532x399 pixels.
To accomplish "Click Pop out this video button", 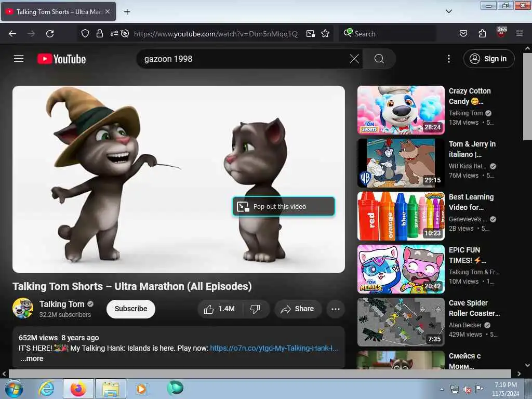I will pos(284,206).
